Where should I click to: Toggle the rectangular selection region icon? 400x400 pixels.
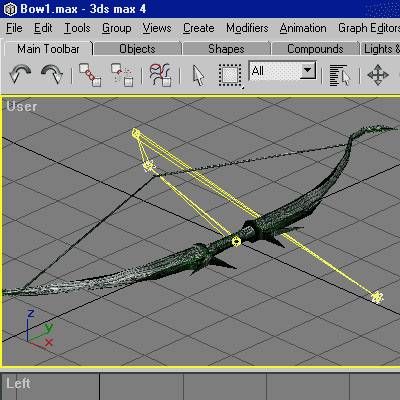pyautogui.click(x=230, y=75)
